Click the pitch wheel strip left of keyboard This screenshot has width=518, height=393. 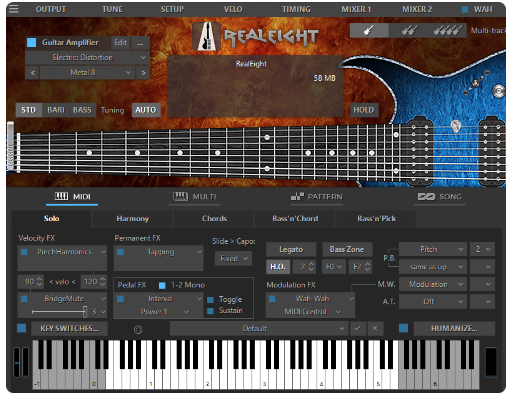[x=17, y=362]
